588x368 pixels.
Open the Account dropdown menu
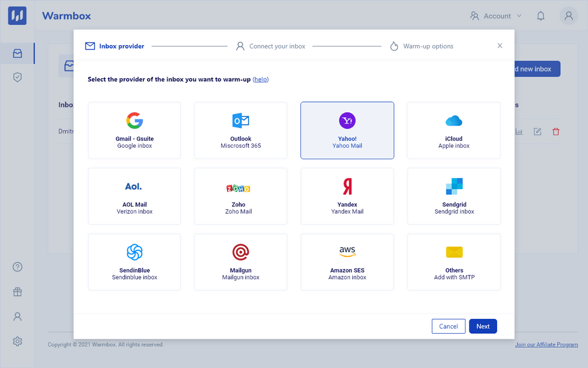tap(495, 16)
